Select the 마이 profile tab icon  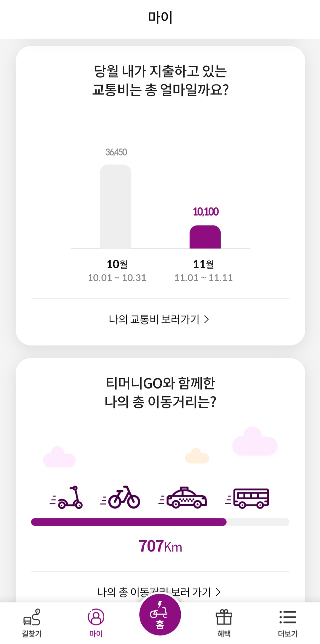pos(96,617)
